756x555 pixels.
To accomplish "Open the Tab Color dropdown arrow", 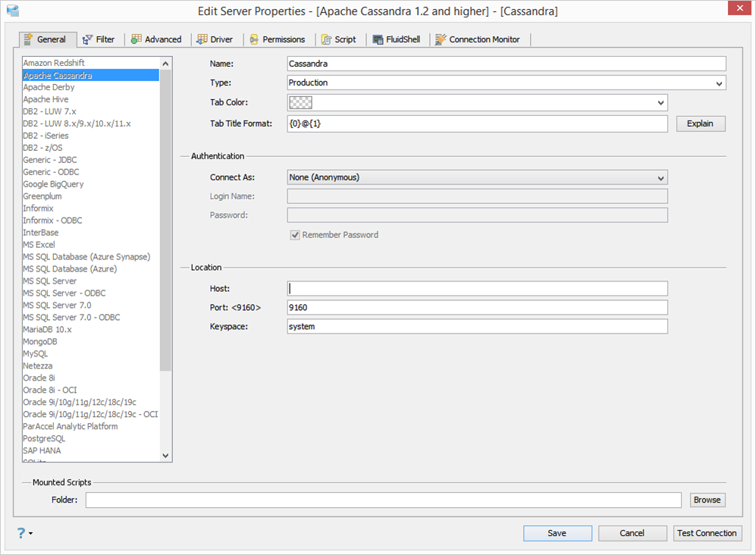I will tap(660, 103).
